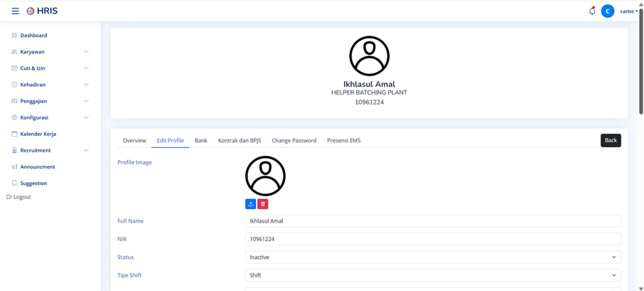Click into the Full Name field
The image size is (644, 291).
tap(433, 221)
